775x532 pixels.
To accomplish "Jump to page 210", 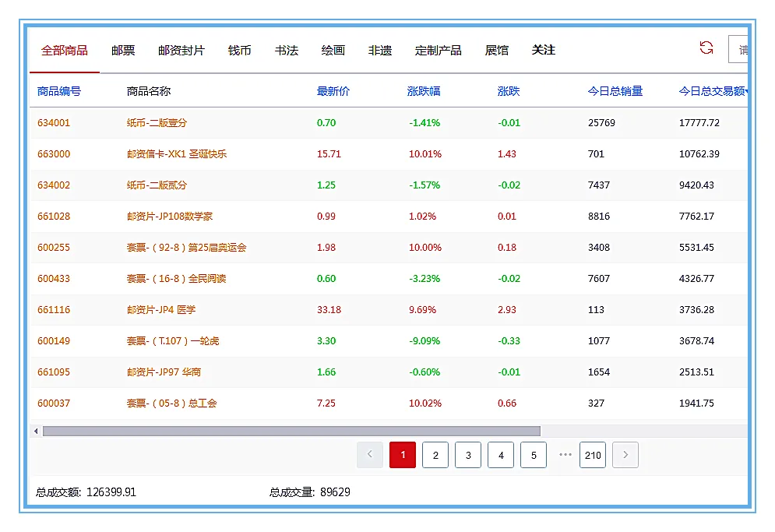I will point(593,455).
